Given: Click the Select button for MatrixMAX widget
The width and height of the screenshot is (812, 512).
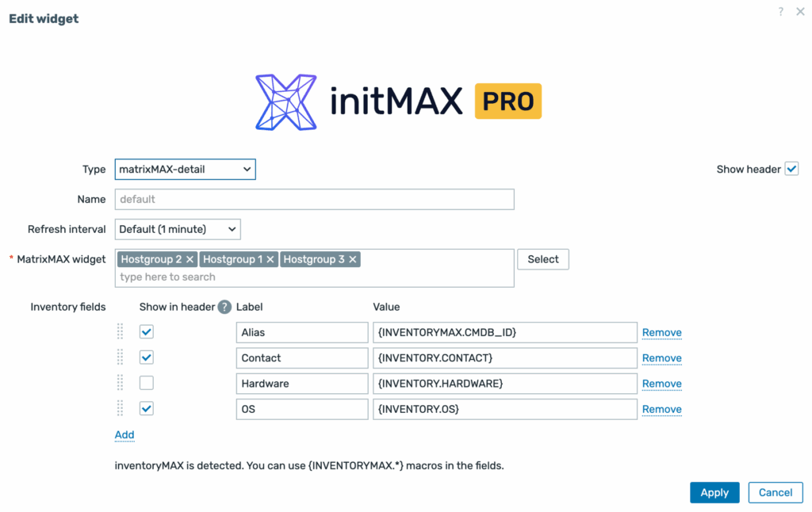Looking at the screenshot, I should point(543,259).
